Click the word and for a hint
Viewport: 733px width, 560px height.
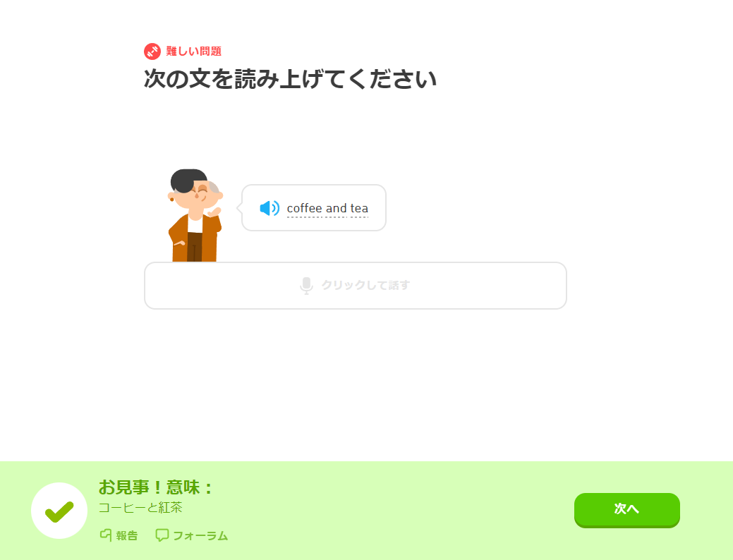pos(336,209)
